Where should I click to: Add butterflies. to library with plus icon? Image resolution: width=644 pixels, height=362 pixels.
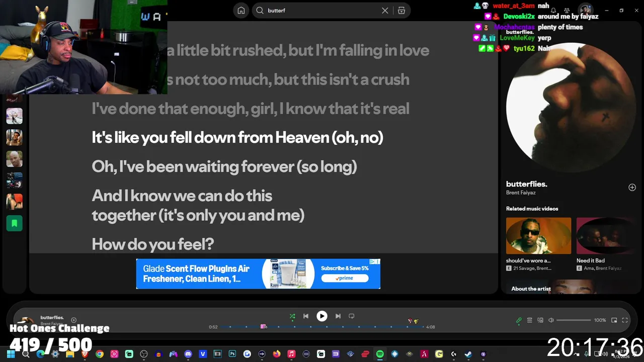click(x=632, y=187)
